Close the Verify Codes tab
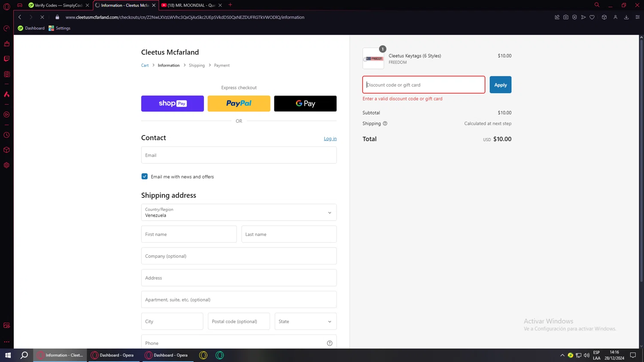 [88, 5]
